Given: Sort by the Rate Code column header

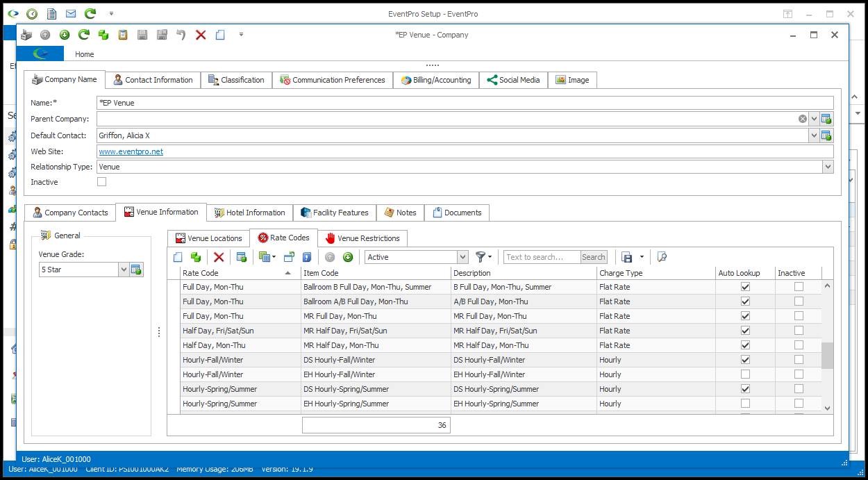Looking at the screenshot, I should click(240, 273).
